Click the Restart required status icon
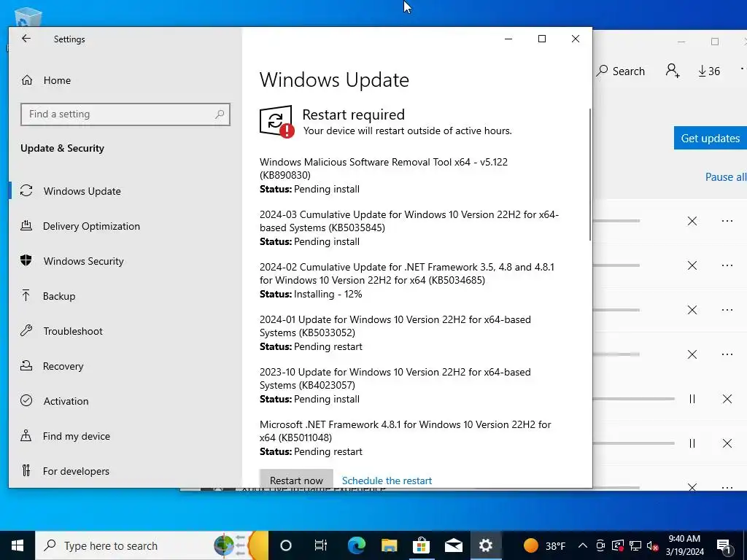The image size is (747, 560). point(276,122)
